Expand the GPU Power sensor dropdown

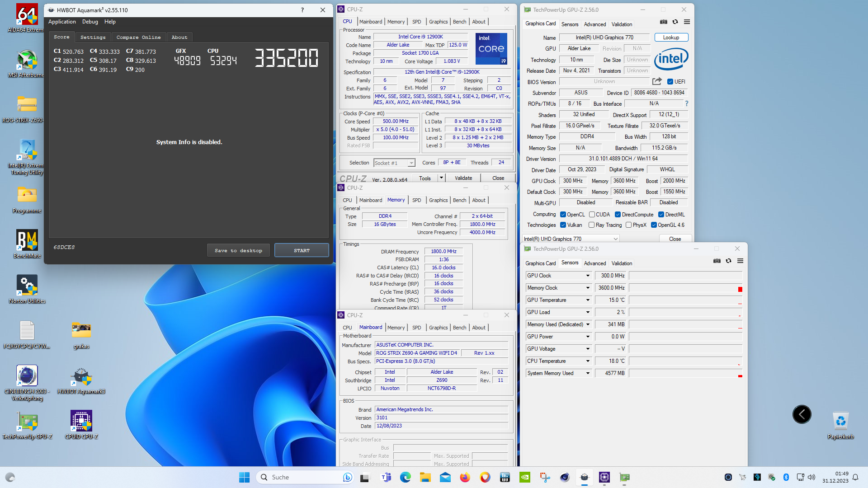588,337
